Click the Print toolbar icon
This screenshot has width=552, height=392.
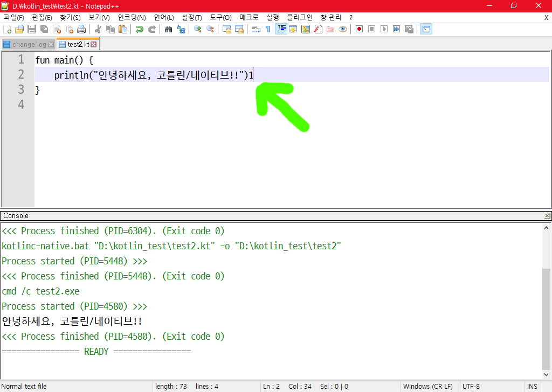coord(81,29)
